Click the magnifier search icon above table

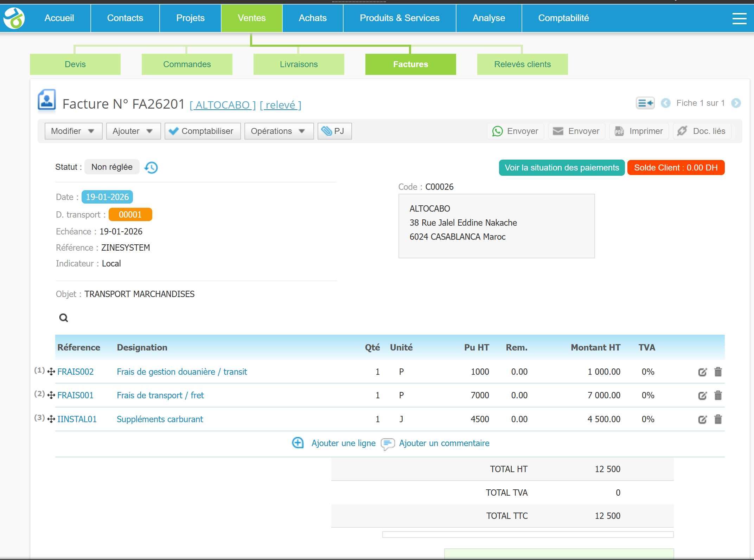click(x=64, y=318)
